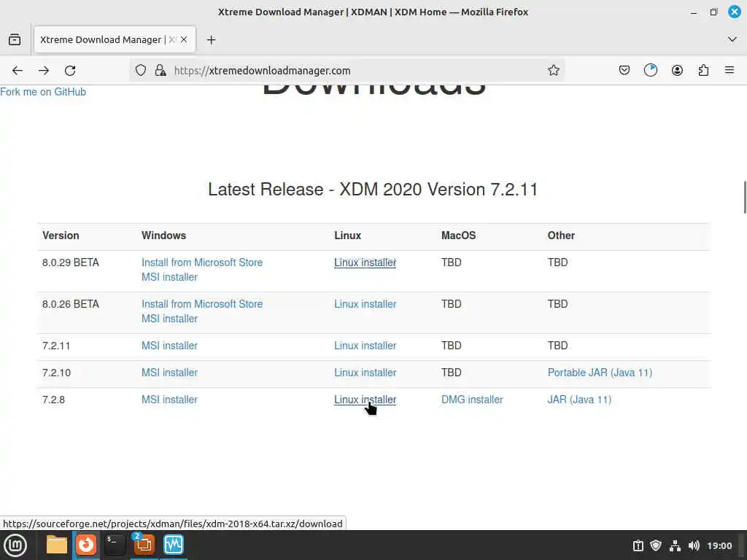
Task: Select the 'Other' column header text
Action: tap(561, 236)
